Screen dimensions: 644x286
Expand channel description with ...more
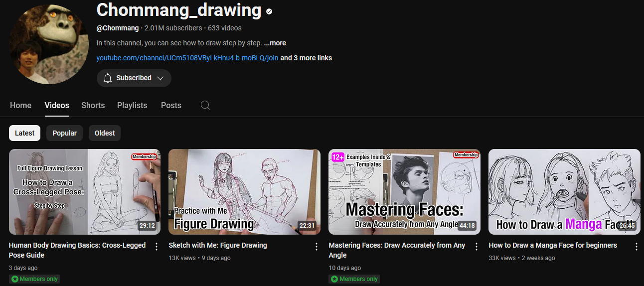(275, 43)
